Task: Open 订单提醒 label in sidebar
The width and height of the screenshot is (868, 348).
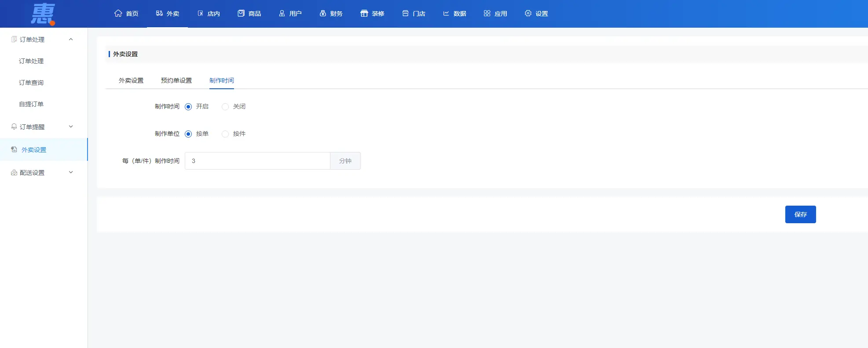Action: (x=32, y=127)
